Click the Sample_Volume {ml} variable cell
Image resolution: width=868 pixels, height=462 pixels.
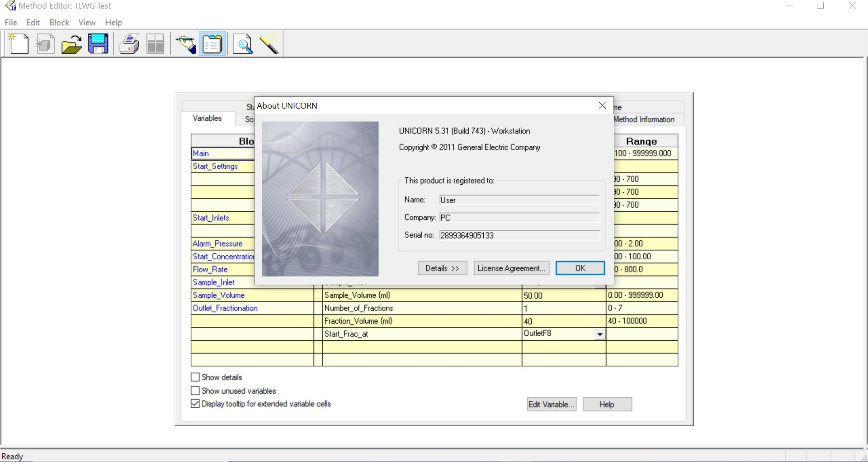[422, 295]
